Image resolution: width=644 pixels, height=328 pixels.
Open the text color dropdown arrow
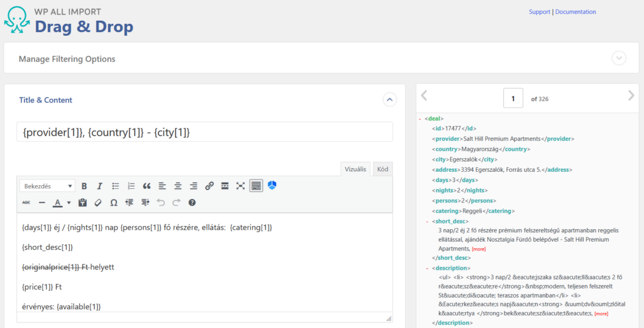[x=69, y=203]
